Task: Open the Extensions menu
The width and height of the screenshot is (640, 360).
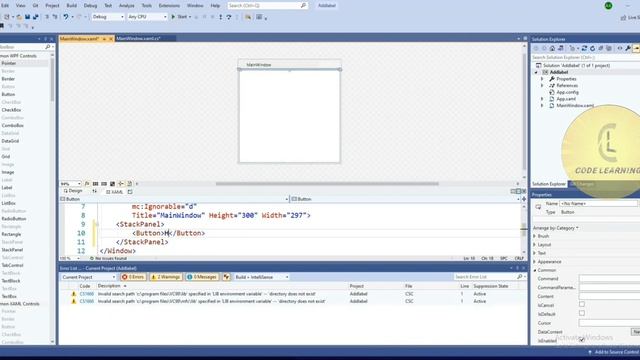Action: [169, 6]
